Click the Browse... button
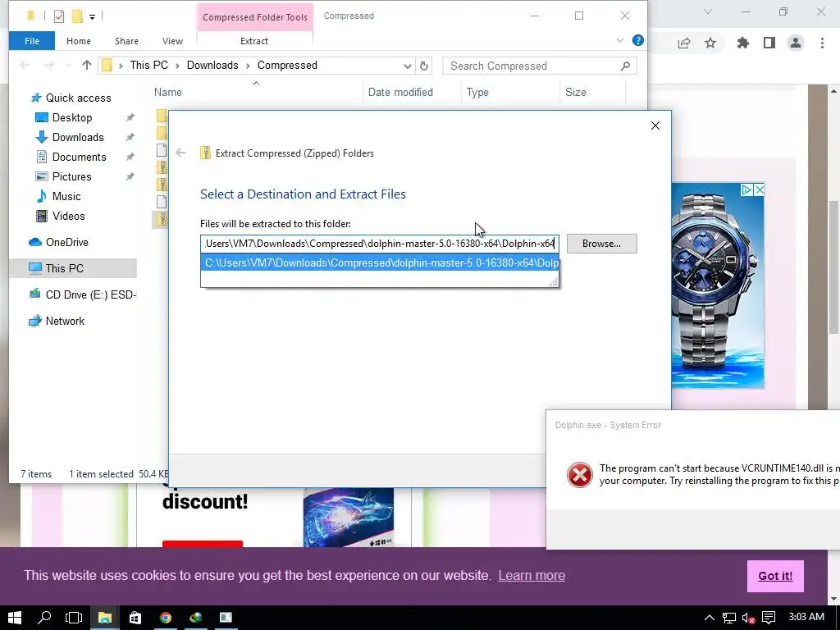 pyautogui.click(x=601, y=244)
